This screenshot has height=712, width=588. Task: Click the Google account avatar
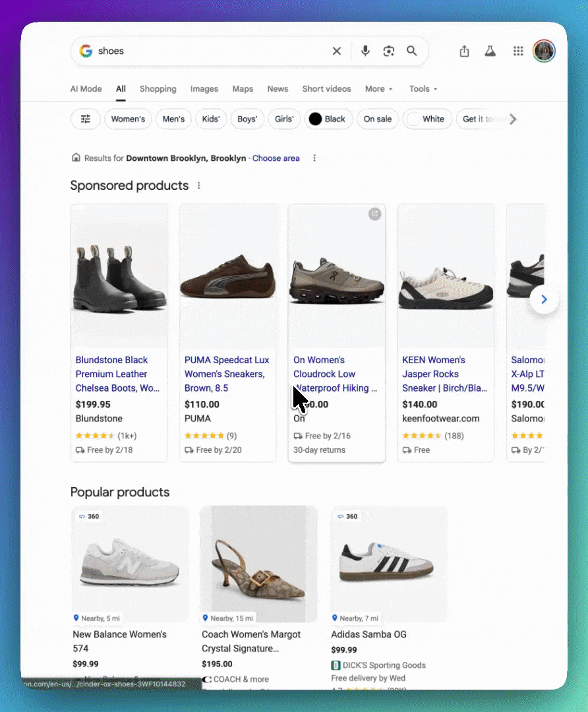544,51
